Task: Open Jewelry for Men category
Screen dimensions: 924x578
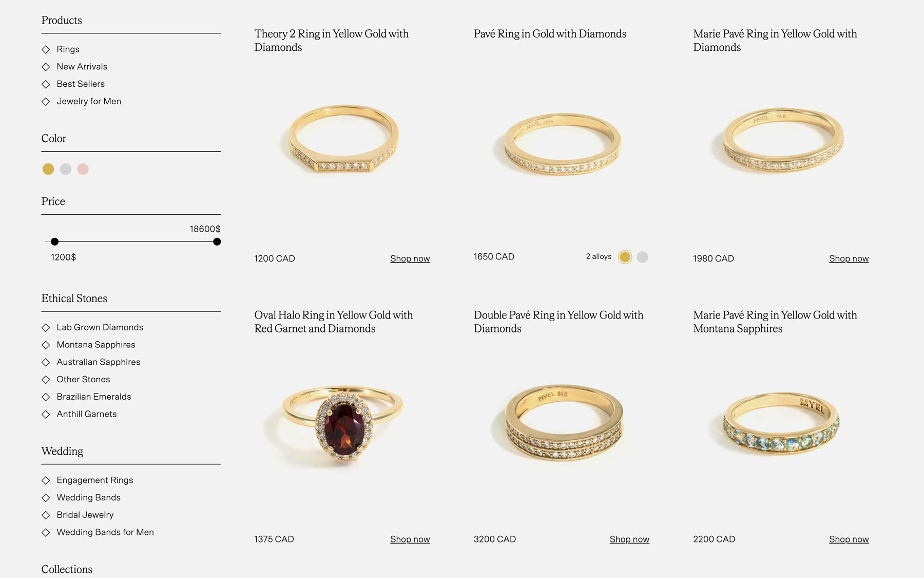Action: (x=89, y=101)
